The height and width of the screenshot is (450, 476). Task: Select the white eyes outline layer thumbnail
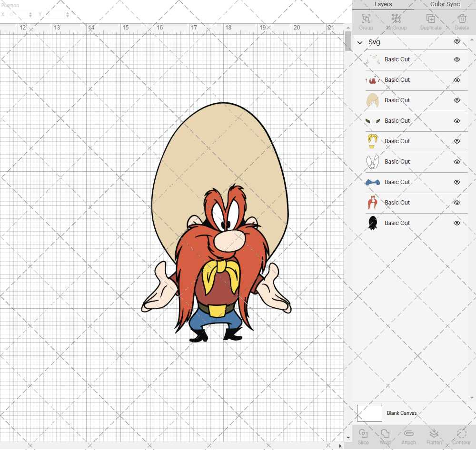pyautogui.click(x=373, y=162)
